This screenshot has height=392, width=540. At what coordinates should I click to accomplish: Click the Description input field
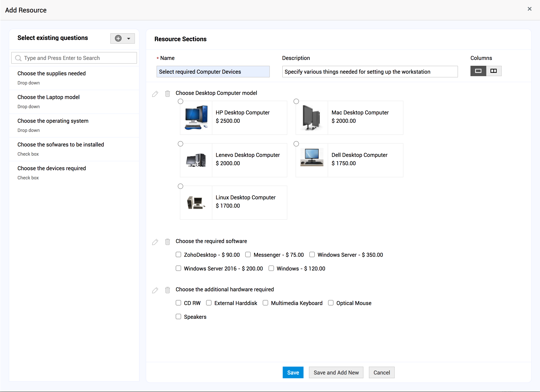tap(370, 72)
